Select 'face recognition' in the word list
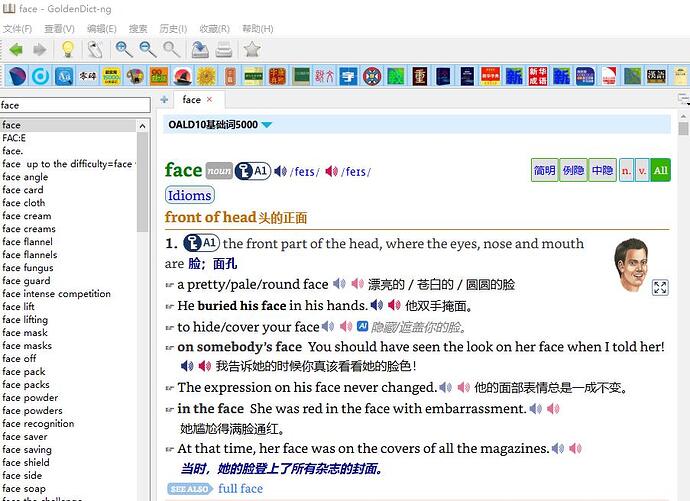This screenshot has width=690, height=501. 38,424
